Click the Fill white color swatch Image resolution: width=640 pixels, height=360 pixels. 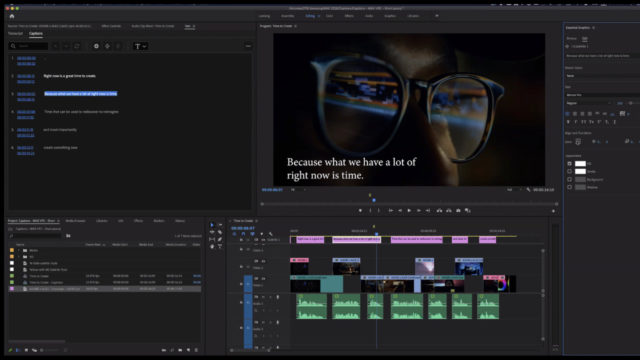580,164
